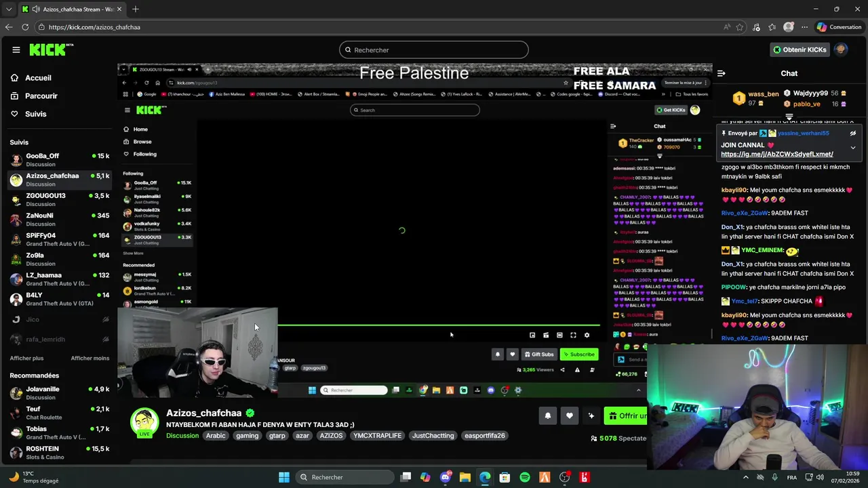Reload the page
This screenshot has height=488, width=868.
(x=25, y=27)
